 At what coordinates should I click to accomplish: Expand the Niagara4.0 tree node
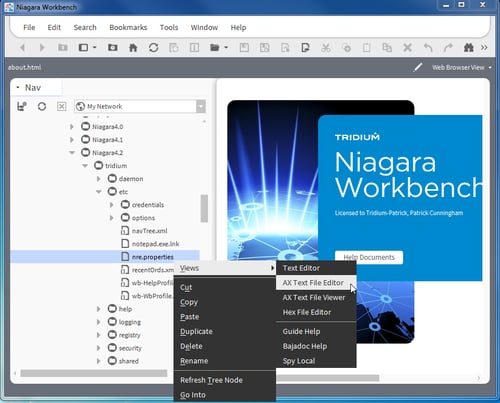click(x=72, y=127)
